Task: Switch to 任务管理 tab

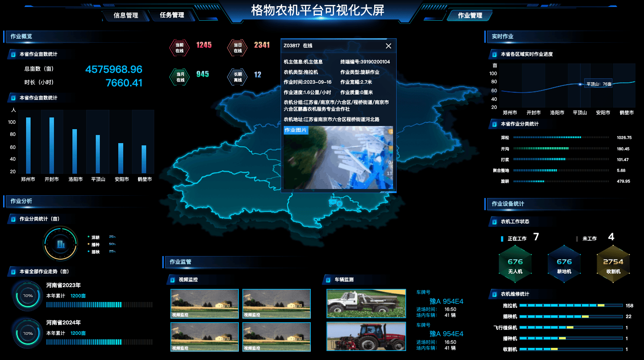Action: click(172, 15)
